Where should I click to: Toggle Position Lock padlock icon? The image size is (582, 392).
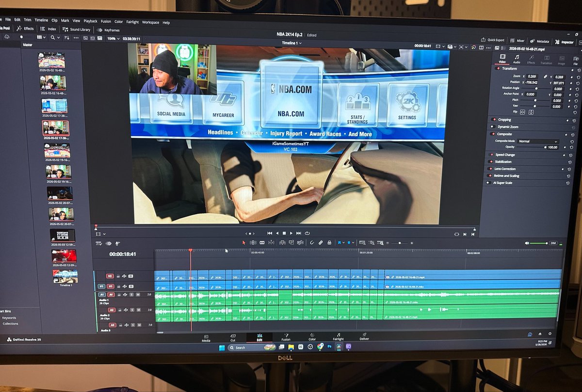[329, 242]
